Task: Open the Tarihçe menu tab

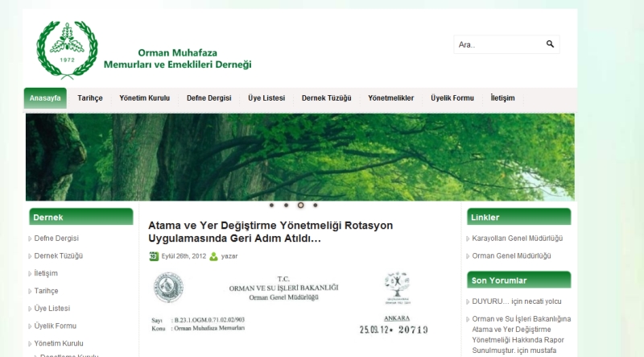Action: 89,98
